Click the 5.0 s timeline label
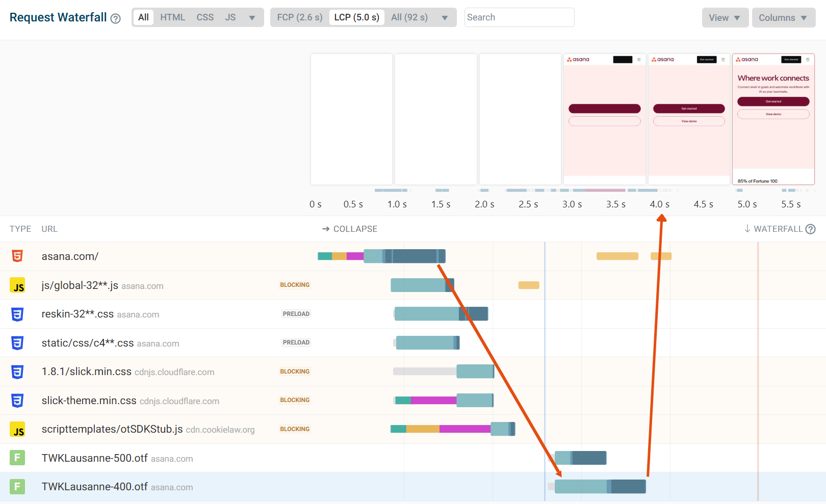Image resolution: width=826 pixels, height=504 pixels. point(747,204)
